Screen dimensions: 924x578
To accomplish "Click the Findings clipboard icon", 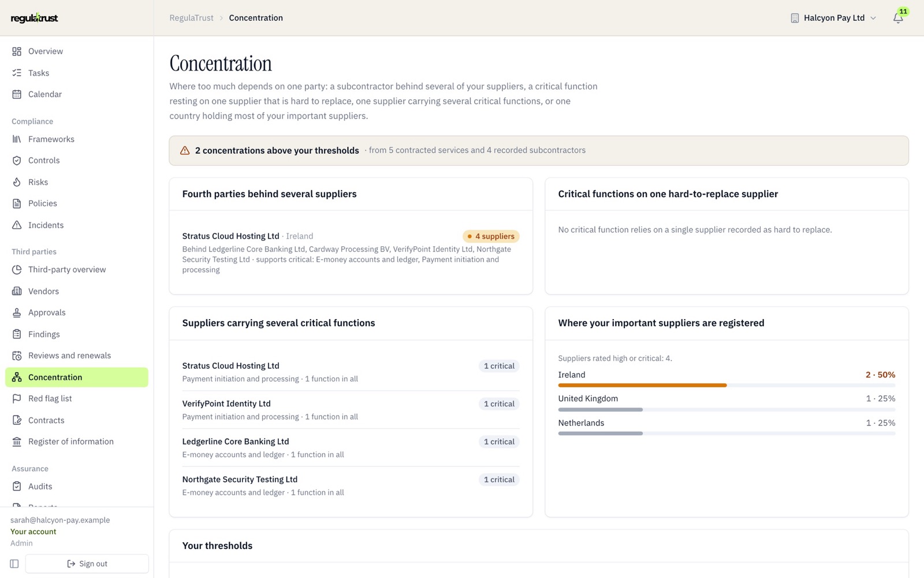I will click(17, 334).
